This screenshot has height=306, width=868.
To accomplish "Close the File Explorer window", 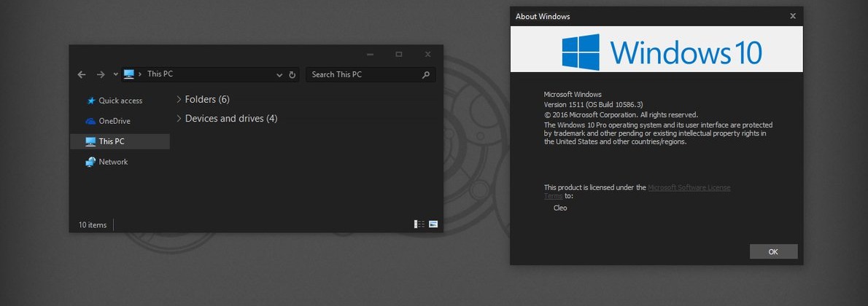I will (x=428, y=54).
